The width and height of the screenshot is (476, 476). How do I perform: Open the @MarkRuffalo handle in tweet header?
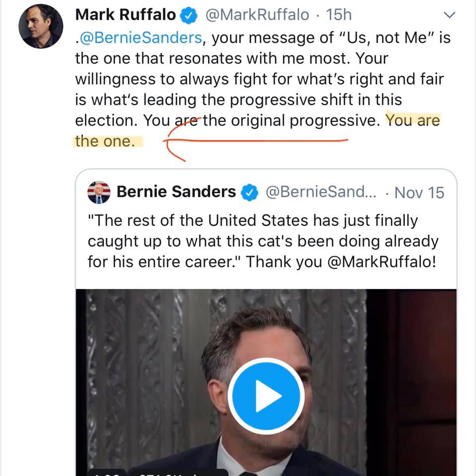coord(256,15)
